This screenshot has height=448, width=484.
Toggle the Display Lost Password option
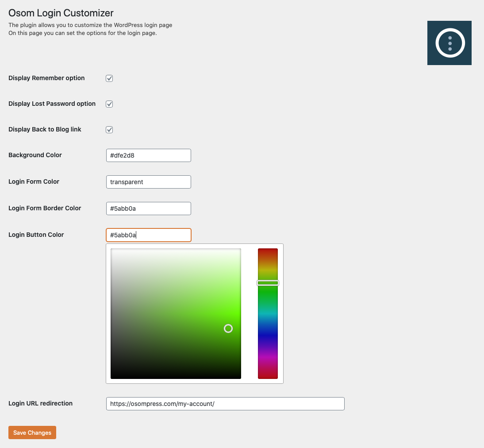coord(109,104)
